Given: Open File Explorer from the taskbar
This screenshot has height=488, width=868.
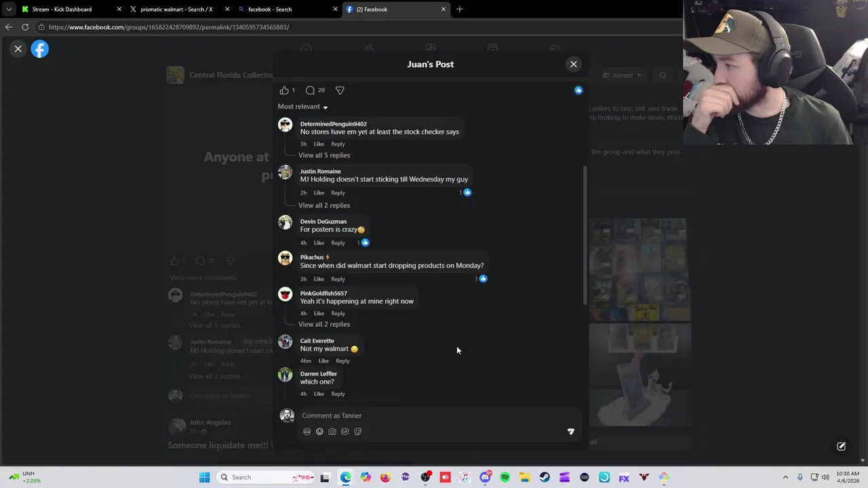Looking at the screenshot, I should pyautogui.click(x=525, y=477).
